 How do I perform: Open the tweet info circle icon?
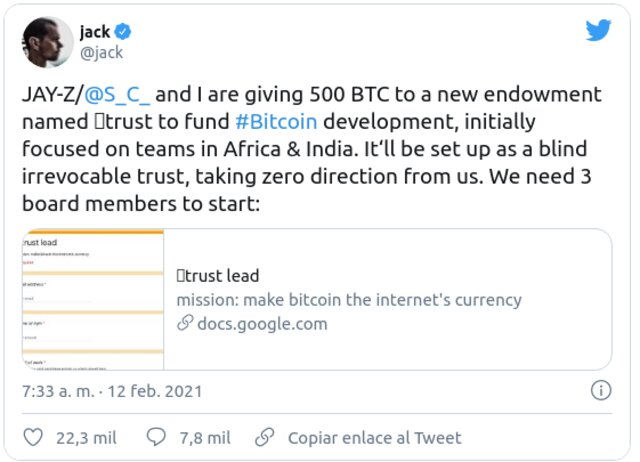[600, 389]
